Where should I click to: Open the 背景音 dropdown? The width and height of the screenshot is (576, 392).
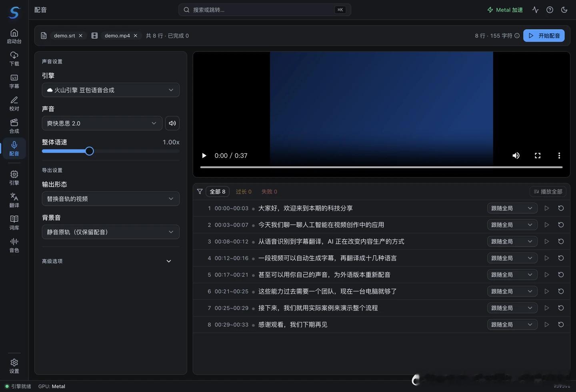pyautogui.click(x=110, y=232)
